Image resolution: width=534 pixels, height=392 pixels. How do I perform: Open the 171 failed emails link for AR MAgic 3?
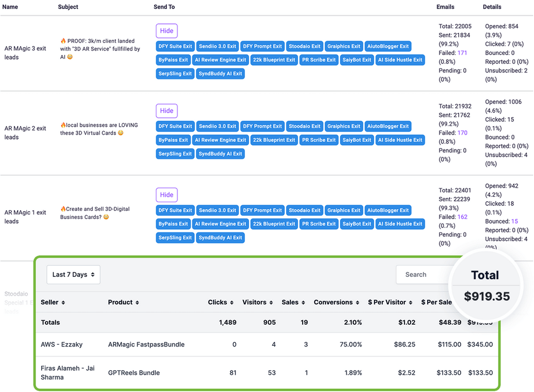coord(461,52)
